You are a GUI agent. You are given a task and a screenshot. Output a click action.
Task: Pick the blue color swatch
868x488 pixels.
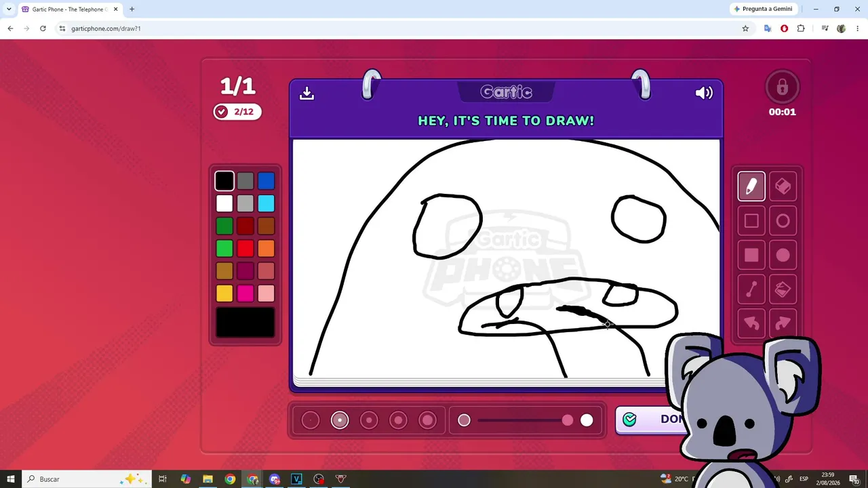click(x=266, y=181)
